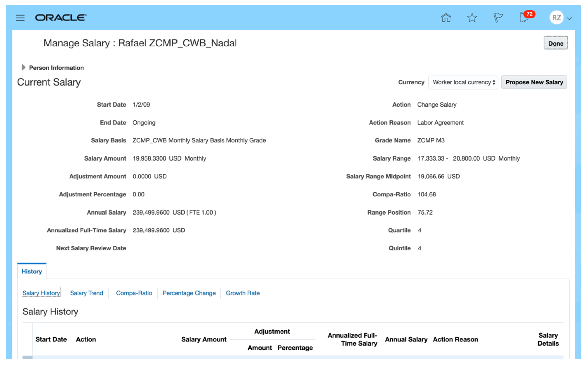Select range position value 75.72
The image size is (588, 368).
[425, 212]
